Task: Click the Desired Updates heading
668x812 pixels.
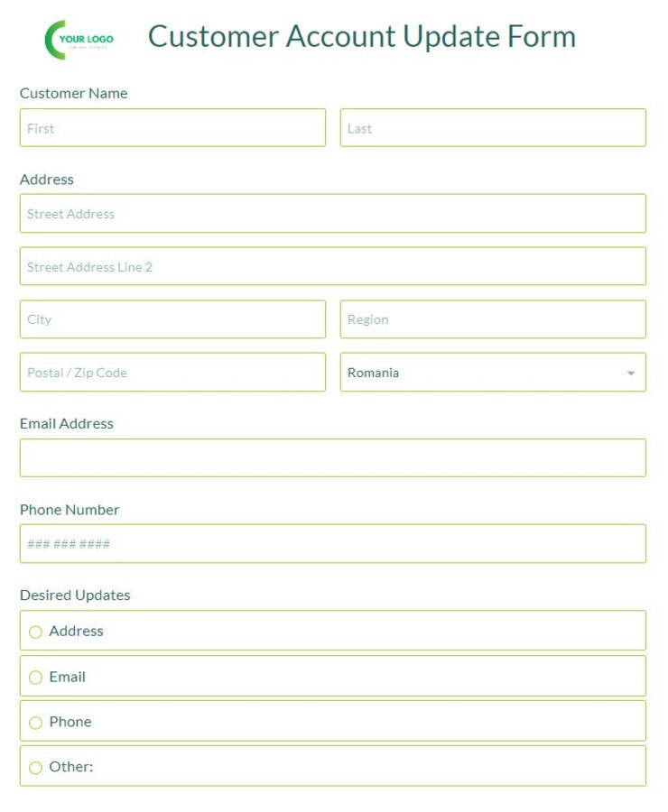Action: (x=75, y=595)
